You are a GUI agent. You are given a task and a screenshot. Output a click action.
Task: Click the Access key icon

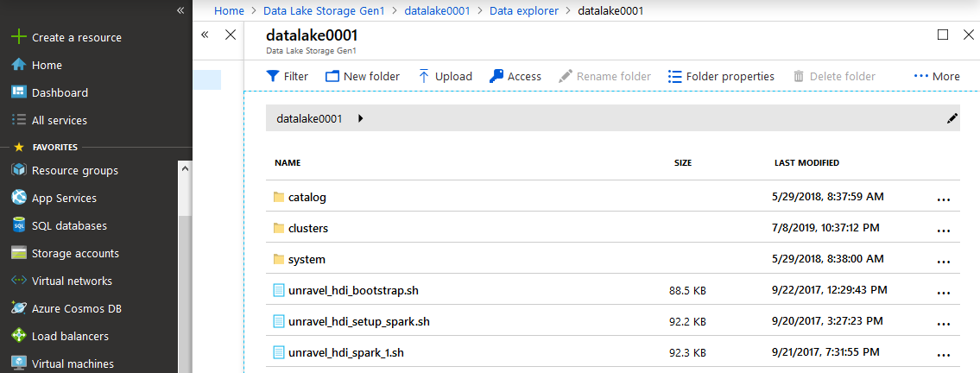[x=496, y=76]
